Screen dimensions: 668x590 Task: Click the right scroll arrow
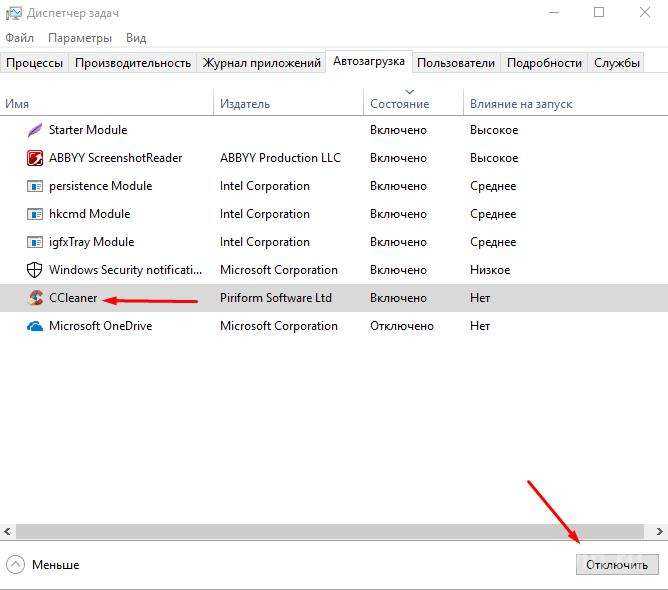[x=659, y=532]
